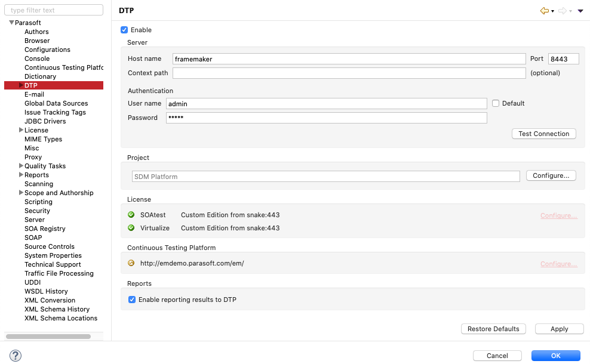
Task: Expand the Quality Tasks node
Action: tap(21, 166)
